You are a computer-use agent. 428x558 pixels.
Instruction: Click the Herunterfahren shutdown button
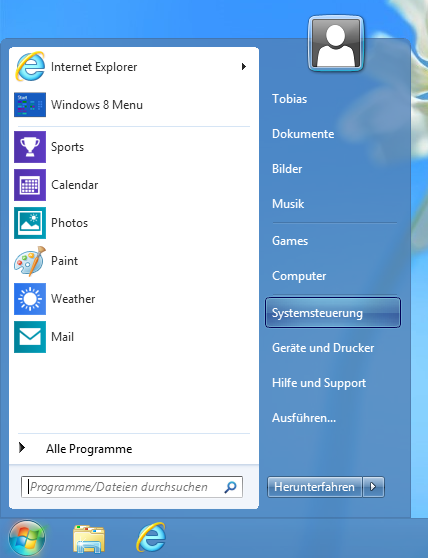(315, 486)
